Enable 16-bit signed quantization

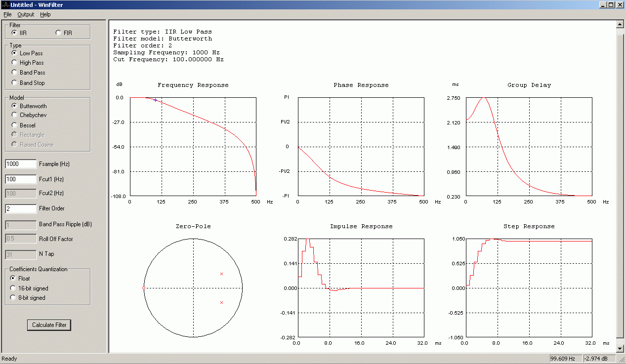click(x=30, y=288)
